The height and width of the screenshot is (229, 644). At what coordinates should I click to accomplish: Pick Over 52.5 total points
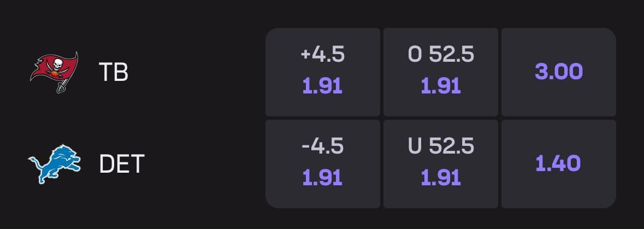click(441, 72)
